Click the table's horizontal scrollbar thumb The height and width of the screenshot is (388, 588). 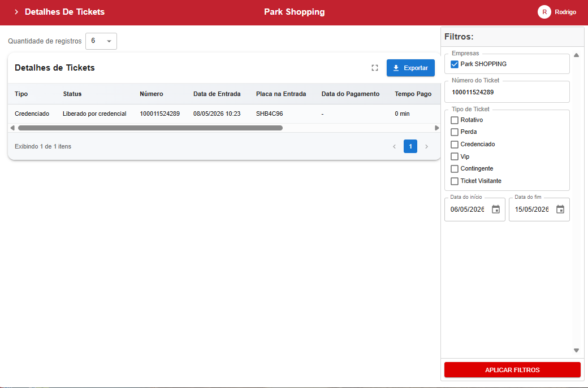pyautogui.click(x=150, y=128)
